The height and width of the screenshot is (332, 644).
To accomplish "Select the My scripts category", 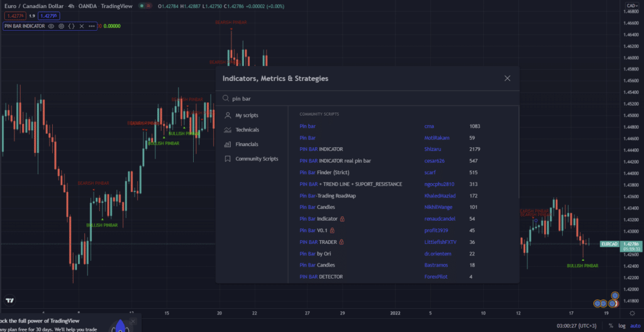I will point(247,116).
